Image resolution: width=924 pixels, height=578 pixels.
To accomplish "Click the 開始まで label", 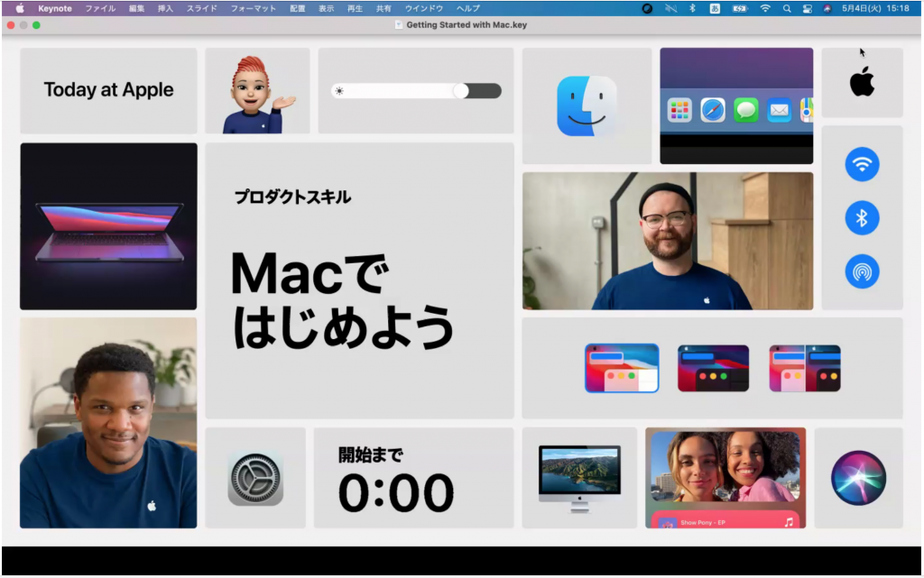I will click(x=371, y=454).
